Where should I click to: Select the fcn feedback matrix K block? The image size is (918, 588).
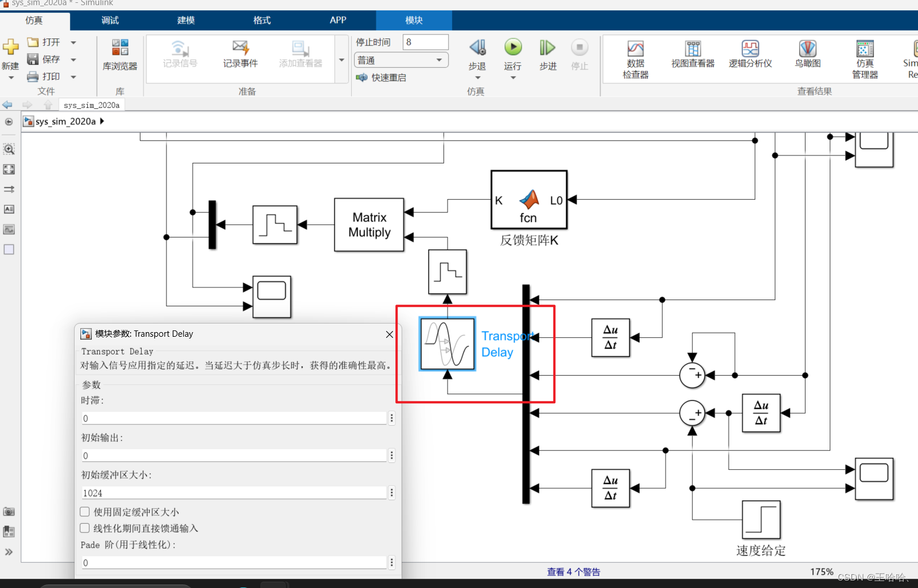click(x=529, y=200)
